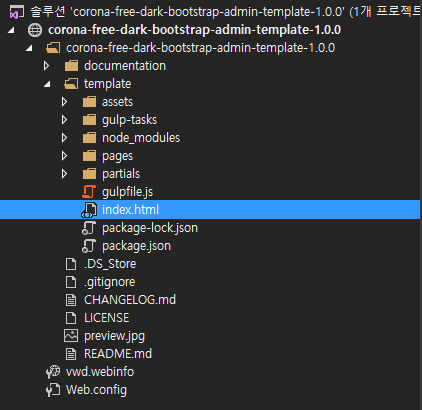The height and width of the screenshot is (410, 422).
Task: Expand the pages folder arrow
Action: tap(65, 156)
